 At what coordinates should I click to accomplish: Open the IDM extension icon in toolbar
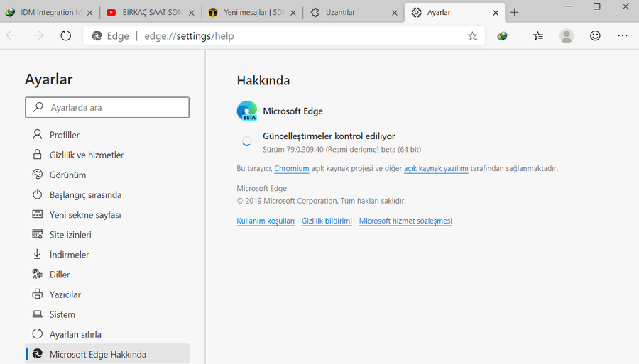click(x=503, y=35)
